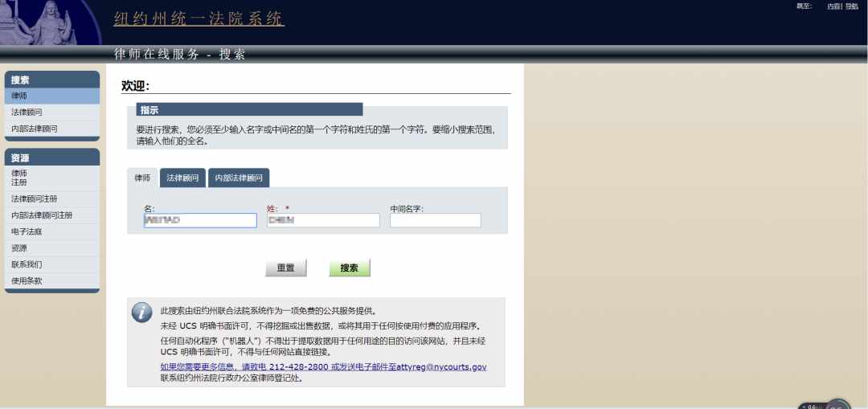Viewport: 868px width, 409px height.
Task: Click the blue info icon
Action: tap(141, 312)
